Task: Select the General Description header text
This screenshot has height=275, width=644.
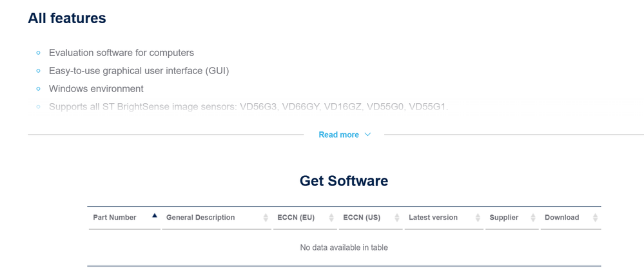Action: 200,218
